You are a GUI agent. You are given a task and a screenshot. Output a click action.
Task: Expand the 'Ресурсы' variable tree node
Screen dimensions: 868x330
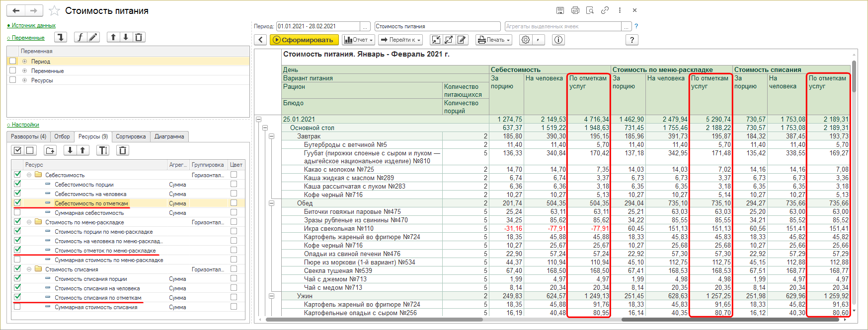click(x=24, y=80)
